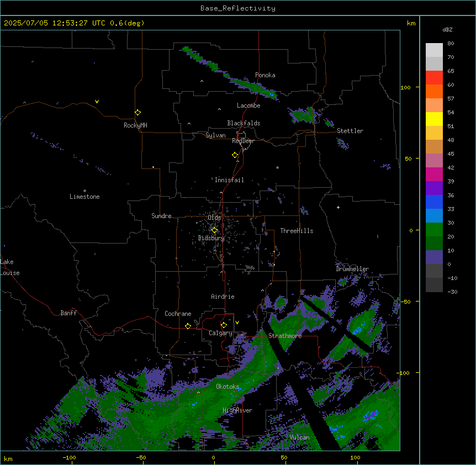The width and height of the screenshot is (476, 465).
Task: Select the bright green swatch between 30 and 20
Action: pyautogui.click(x=434, y=230)
